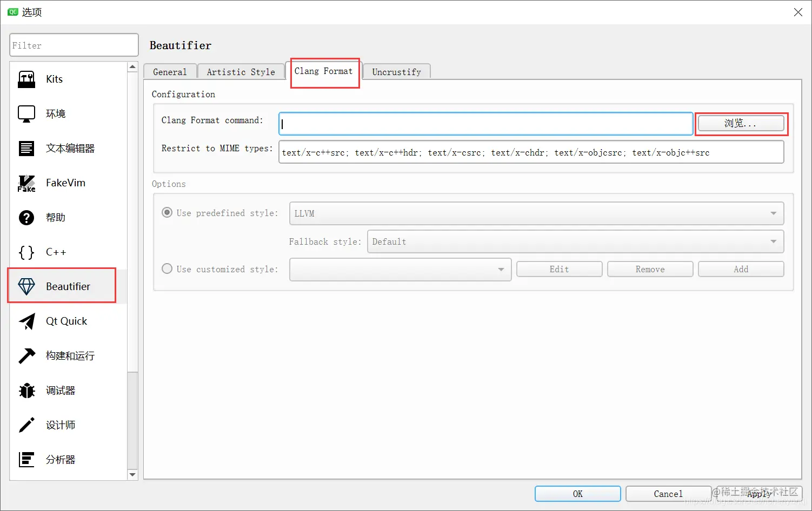Select the C++ braces icon
The height and width of the screenshot is (511, 812).
point(26,252)
